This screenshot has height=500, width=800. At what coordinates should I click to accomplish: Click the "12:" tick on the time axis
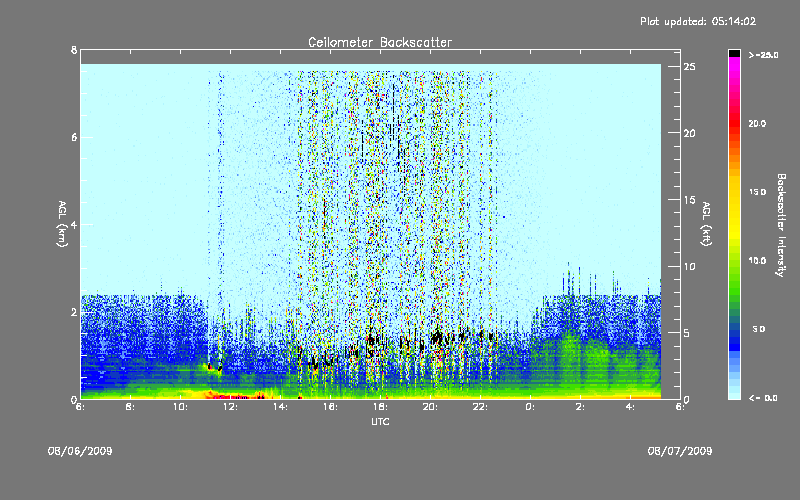230,407
